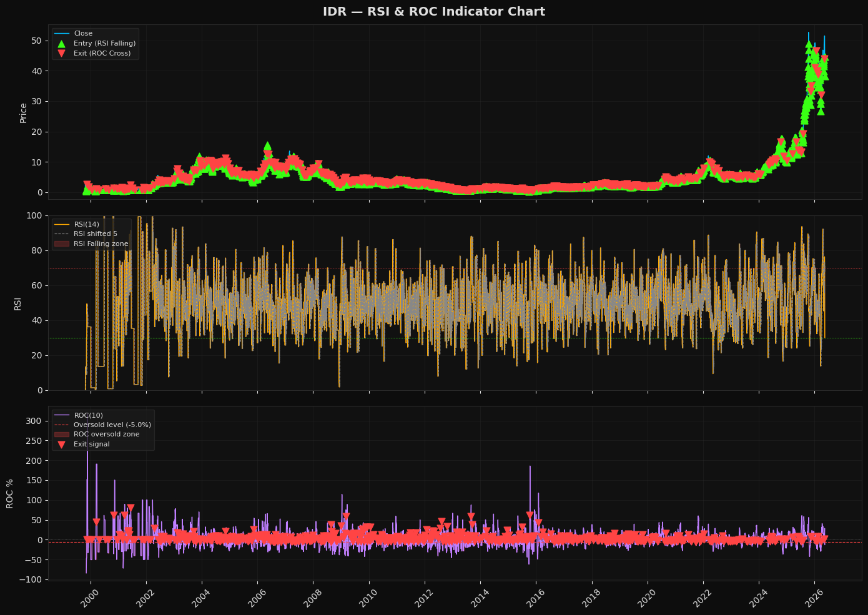The image size is (868, 615).
Task: Click the ROC oversold zone red patch swatch
Action: click(x=61, y=435)
